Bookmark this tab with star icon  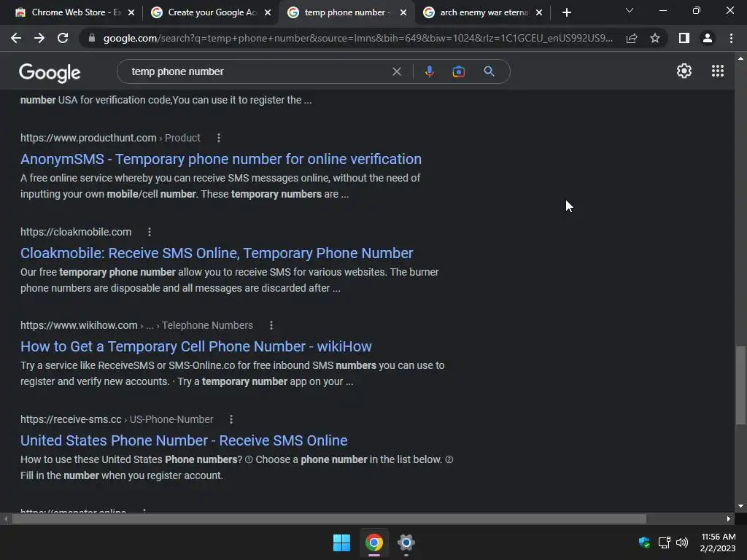[655, 38]
